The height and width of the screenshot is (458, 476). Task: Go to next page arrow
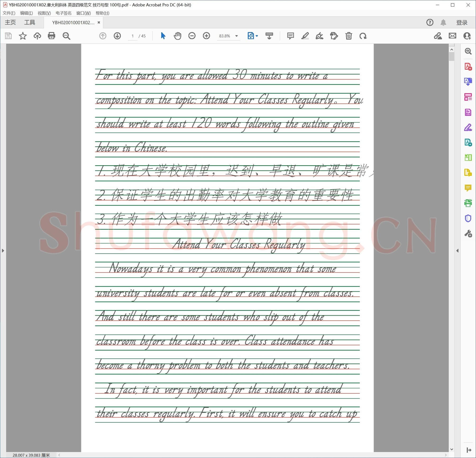pyautogui.click(x=117, y=36)
